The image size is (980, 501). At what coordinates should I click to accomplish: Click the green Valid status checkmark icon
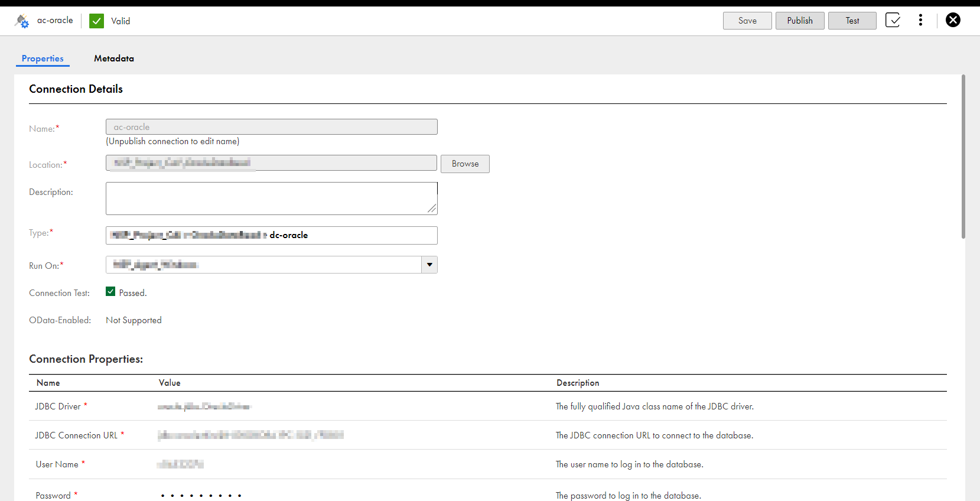pos(97,21)
